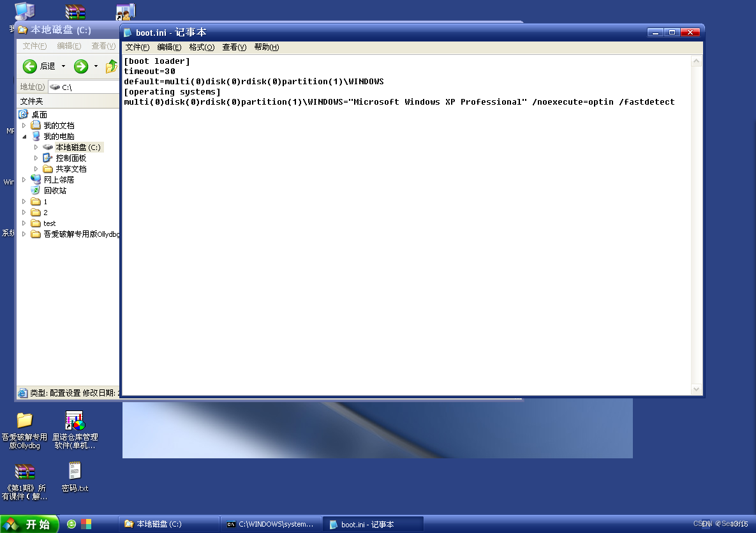The width and height of the screenshot is (756, 533).
Task: Open the computer icon at top-left of desktop
Action: tap(24, 10)
